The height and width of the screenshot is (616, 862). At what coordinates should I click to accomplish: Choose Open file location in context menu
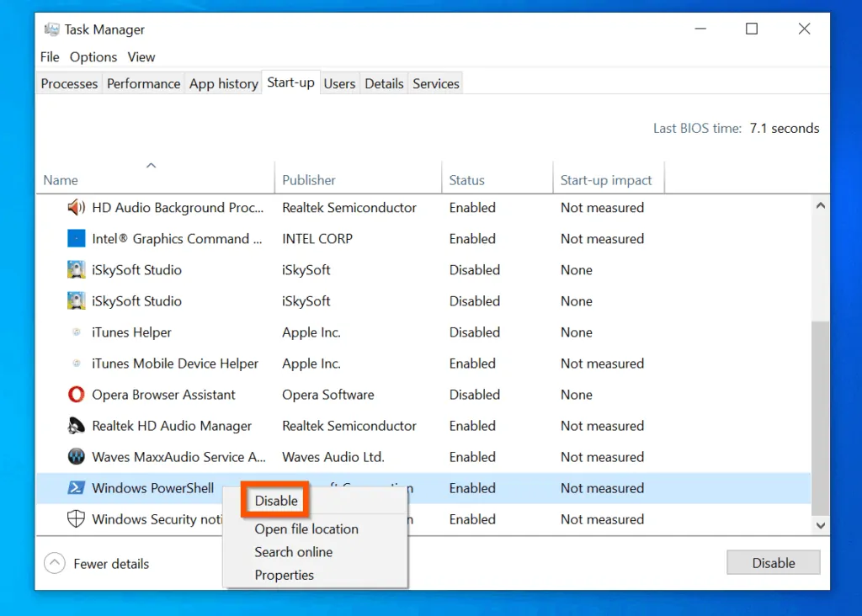click(306, 529)
